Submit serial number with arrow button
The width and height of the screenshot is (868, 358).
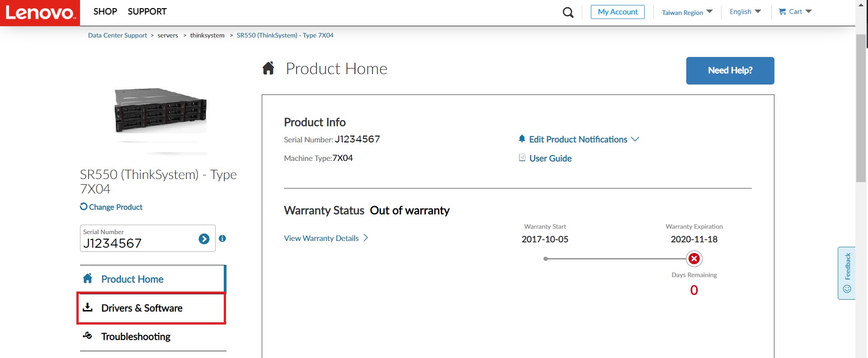[204, 239]
